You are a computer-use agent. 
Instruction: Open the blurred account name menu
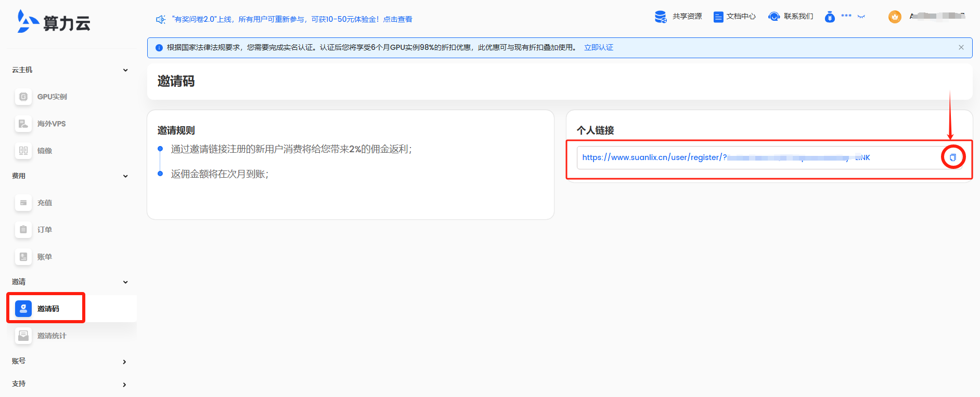point(937,16)
